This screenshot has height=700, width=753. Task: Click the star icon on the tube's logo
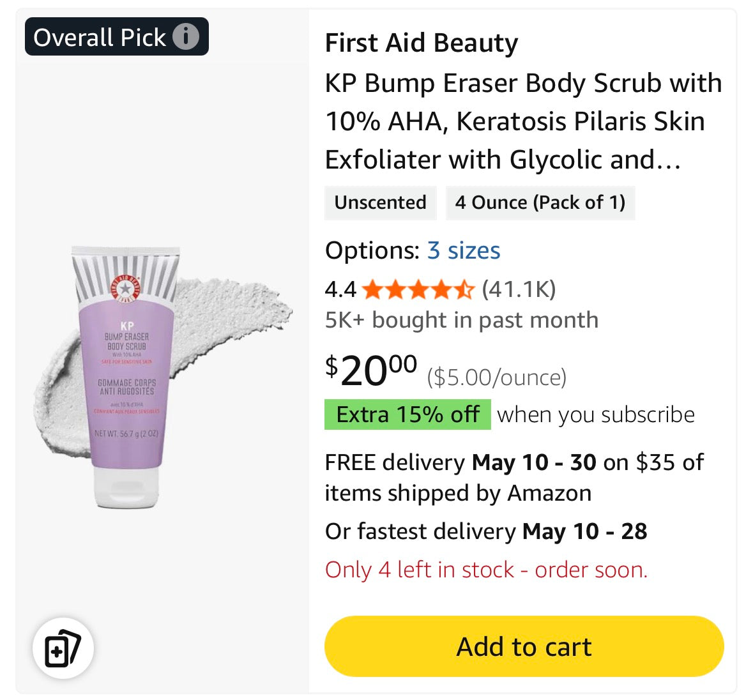click(x=125, y=287)
